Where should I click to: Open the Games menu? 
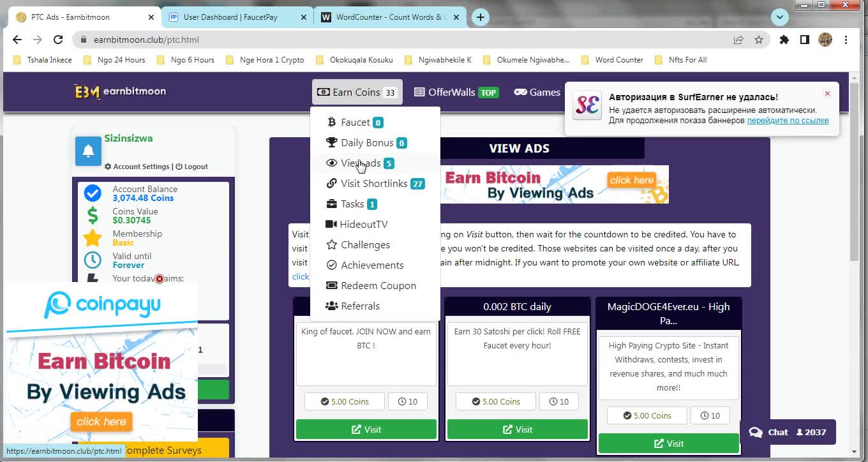coord(537,92)
